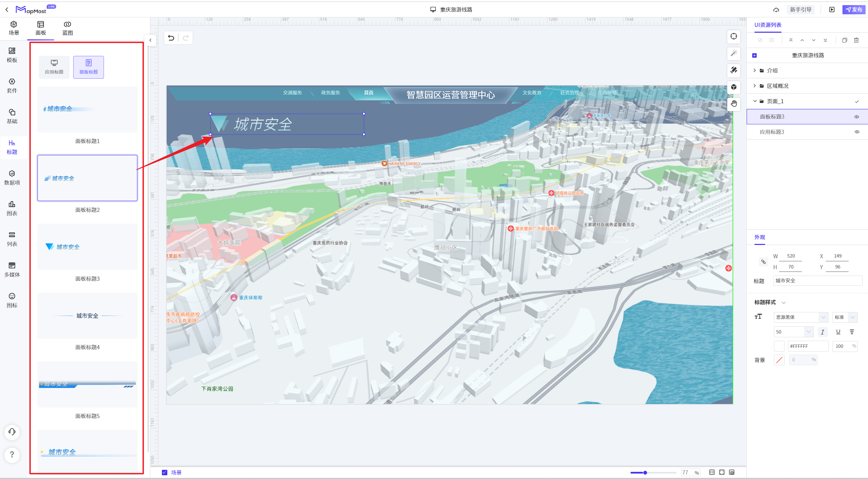Screen dimensions: 868x479
Task: Collapse the 标题样式 section
Action: coord(783,303)
